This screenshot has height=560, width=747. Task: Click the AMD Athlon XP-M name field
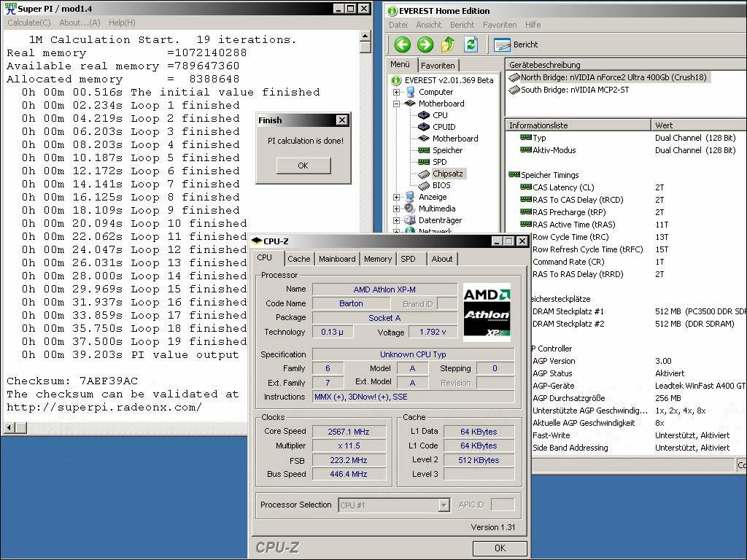384,289
